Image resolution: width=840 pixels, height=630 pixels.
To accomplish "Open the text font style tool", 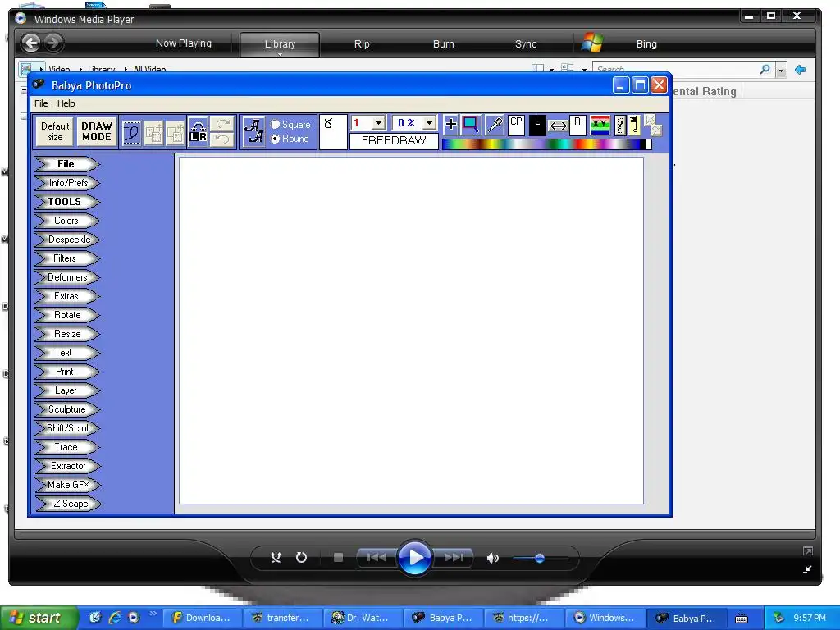I will coord(254,132).
